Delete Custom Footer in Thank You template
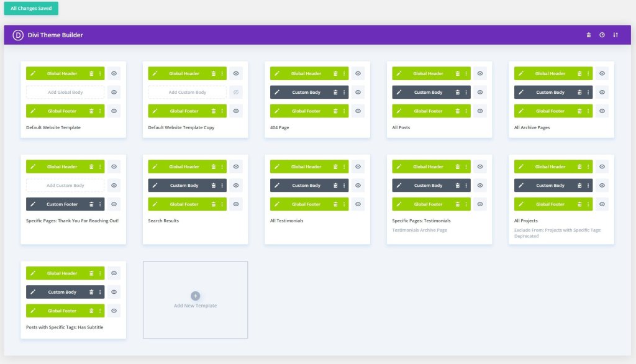The width and height of the screenshot is (636, 364). (91, 204)
